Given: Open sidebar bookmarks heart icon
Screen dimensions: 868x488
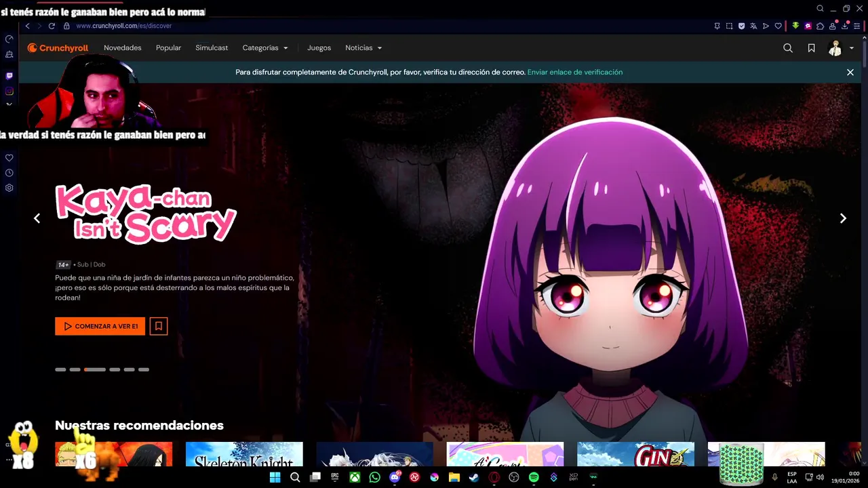Looking at the screenshot, I should click(9, 158).
